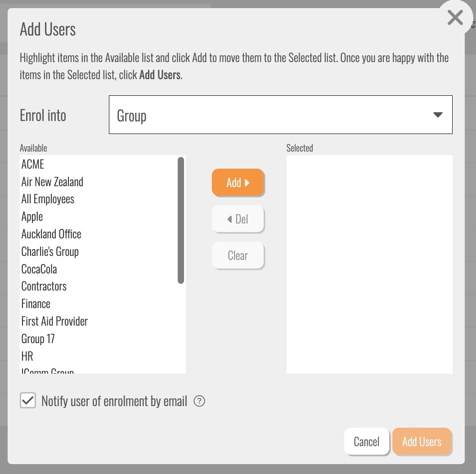Toggle Notify user of enrolment checkbox

(x=28, y=400)
